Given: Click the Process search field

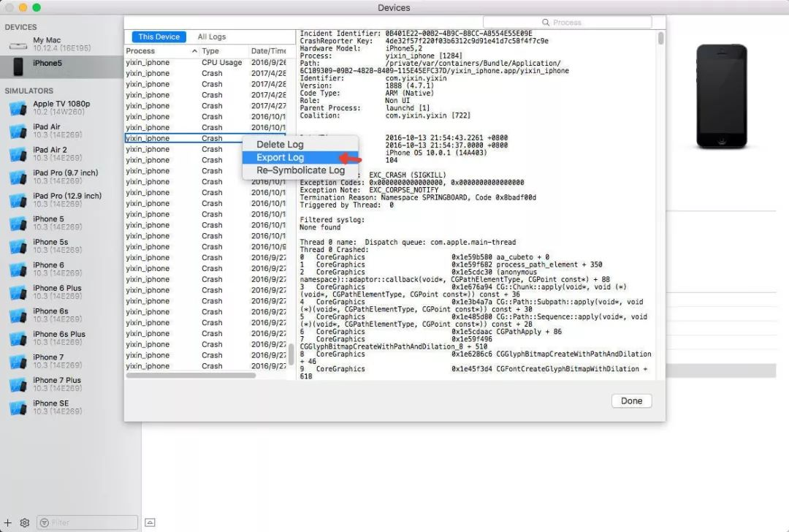Looking at the screenshot, I should [x=567, y=22].
